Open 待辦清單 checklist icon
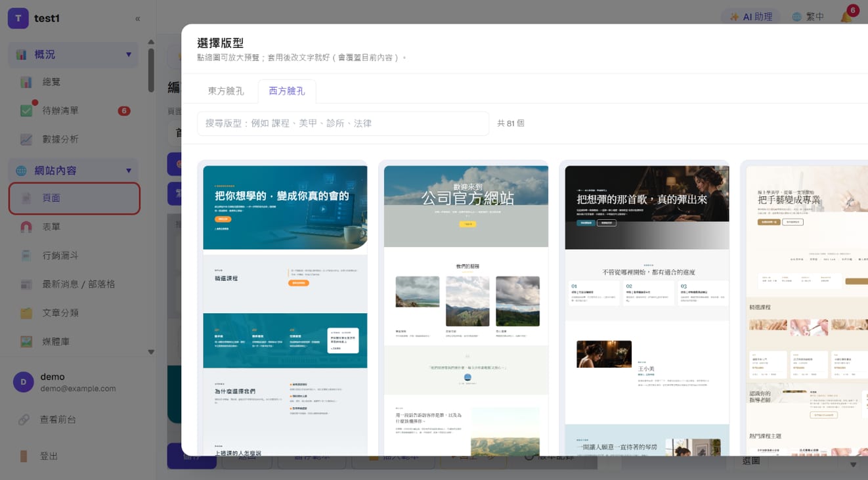 point(26,110)
